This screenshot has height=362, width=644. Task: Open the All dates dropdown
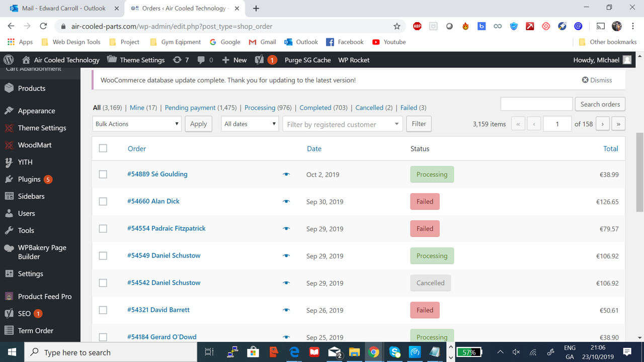tap(250, 124)
